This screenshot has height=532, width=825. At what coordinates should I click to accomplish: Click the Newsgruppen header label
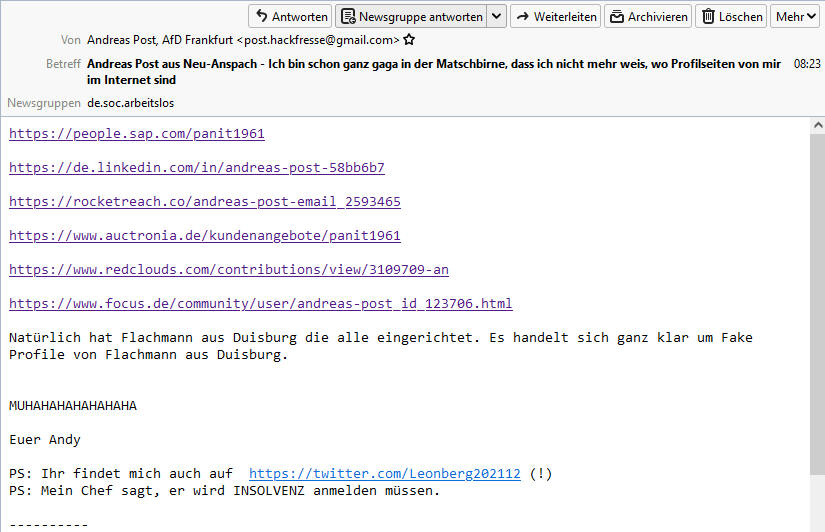tap(44, 103)
